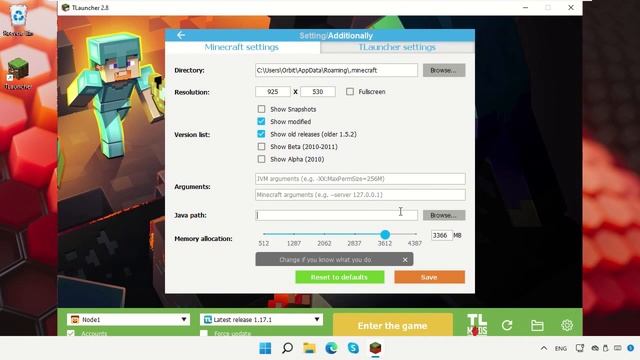Enable Show Beta (2010-2011) checkbox

click(x=261, y=147)
